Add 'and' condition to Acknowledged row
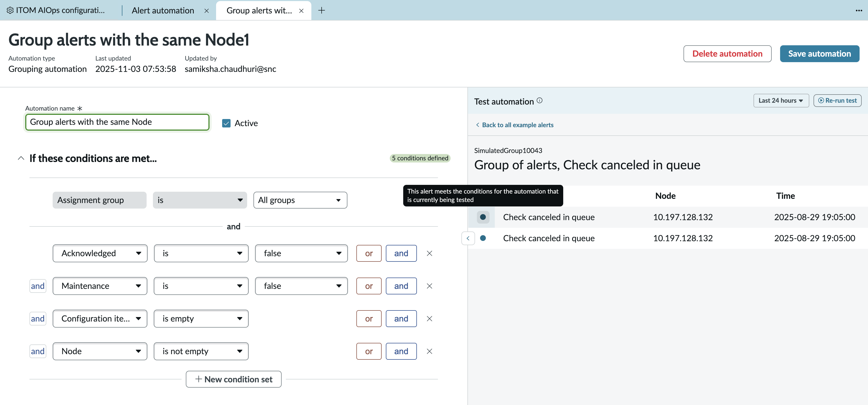The height and width of the screenshot is (405, 868). coord(401,253)
